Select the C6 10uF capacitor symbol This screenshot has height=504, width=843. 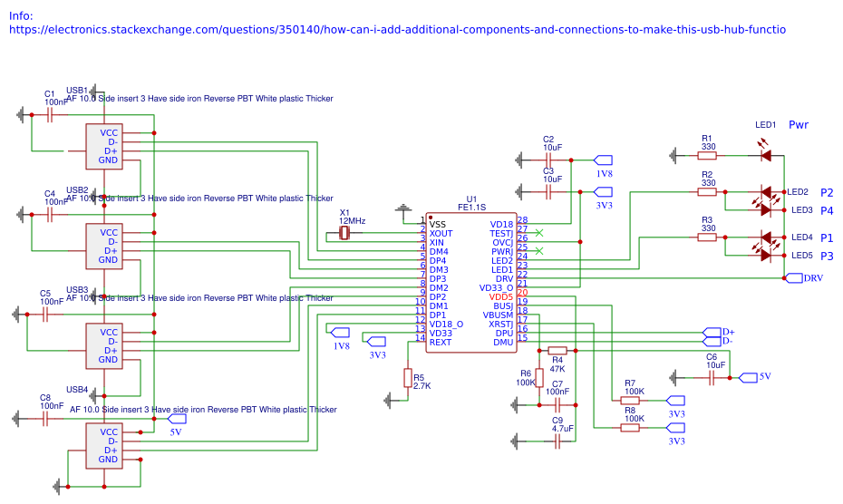(712, 378)
